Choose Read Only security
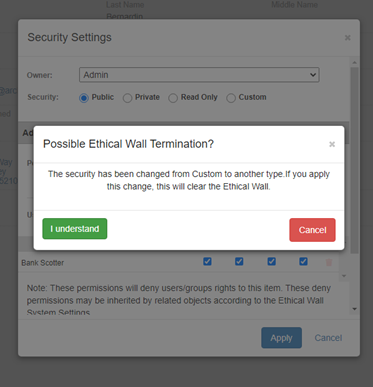The height and width of the screenshot is (387, 373). pos(173,98)
